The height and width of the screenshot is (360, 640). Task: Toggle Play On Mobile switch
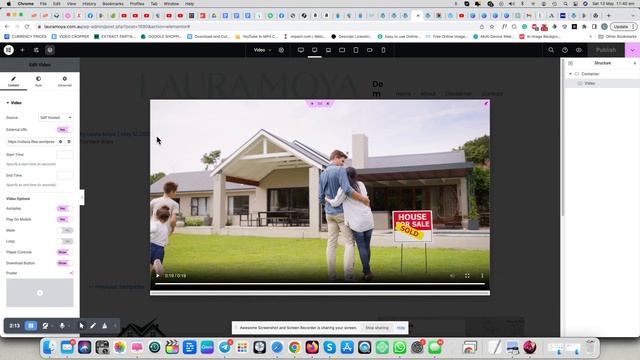[x=64, y=220]
